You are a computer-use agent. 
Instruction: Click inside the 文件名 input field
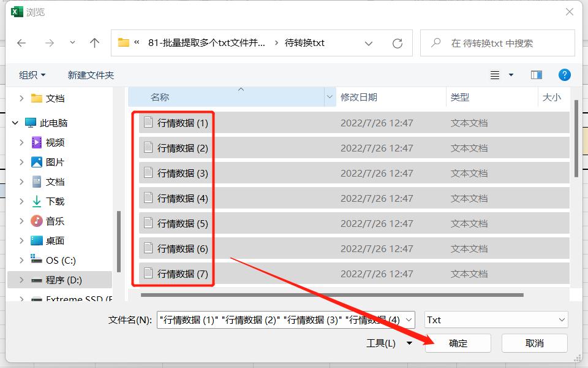coord(276,320)
